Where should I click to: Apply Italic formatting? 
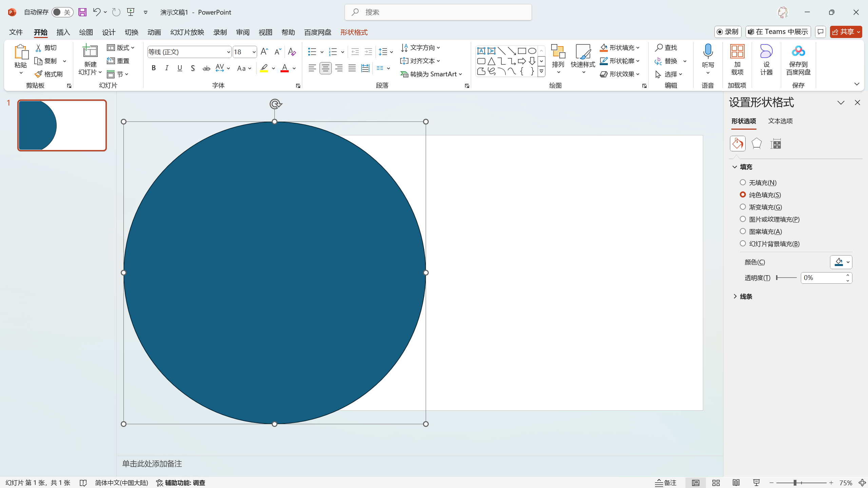tap(167, 68)
